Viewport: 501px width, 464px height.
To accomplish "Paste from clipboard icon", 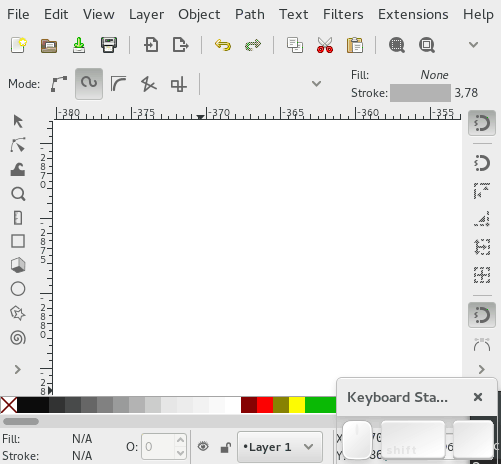I will coord(355,45).
